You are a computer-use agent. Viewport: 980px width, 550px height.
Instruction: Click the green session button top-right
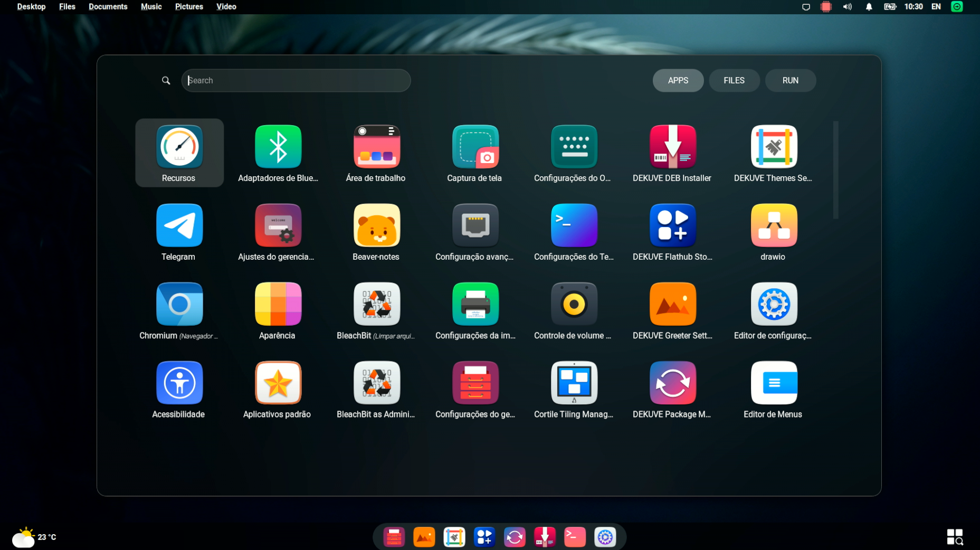click(957, 7)
